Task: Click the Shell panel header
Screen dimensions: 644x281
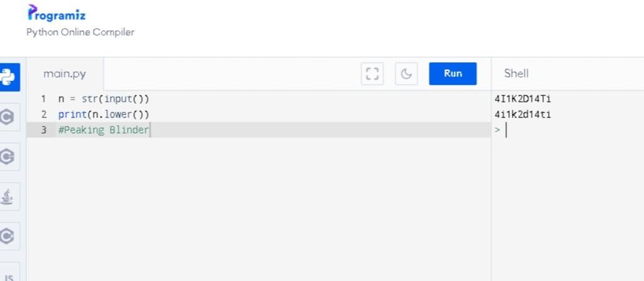Action: (516, 74)
